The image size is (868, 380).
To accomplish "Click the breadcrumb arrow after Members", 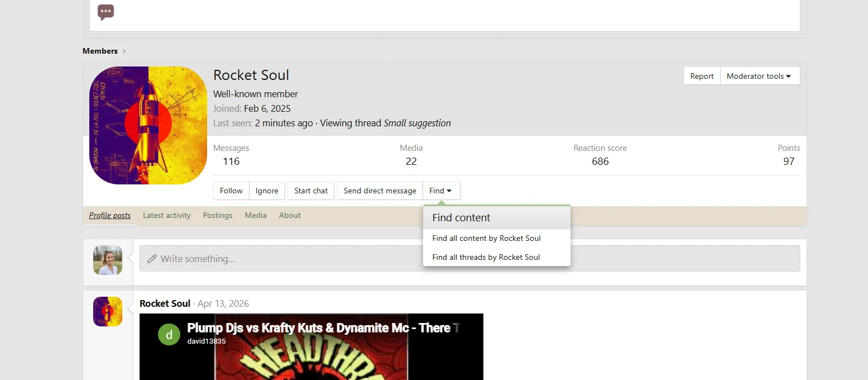I will (124, 51).
